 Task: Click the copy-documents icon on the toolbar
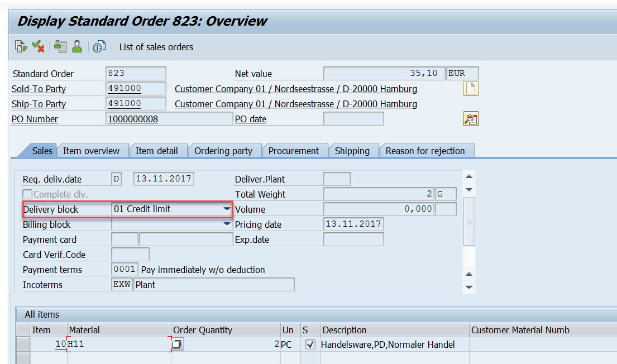pos(20,46)
